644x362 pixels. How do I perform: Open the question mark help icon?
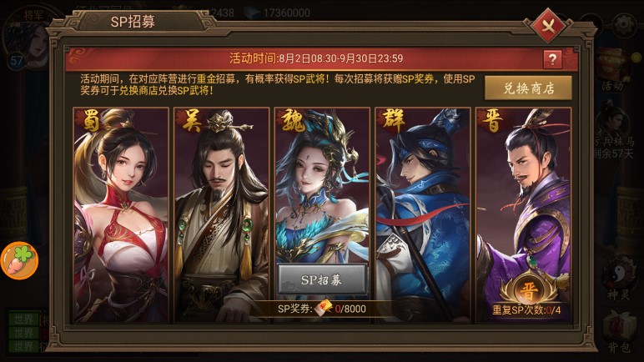click(x=552, y=59)
